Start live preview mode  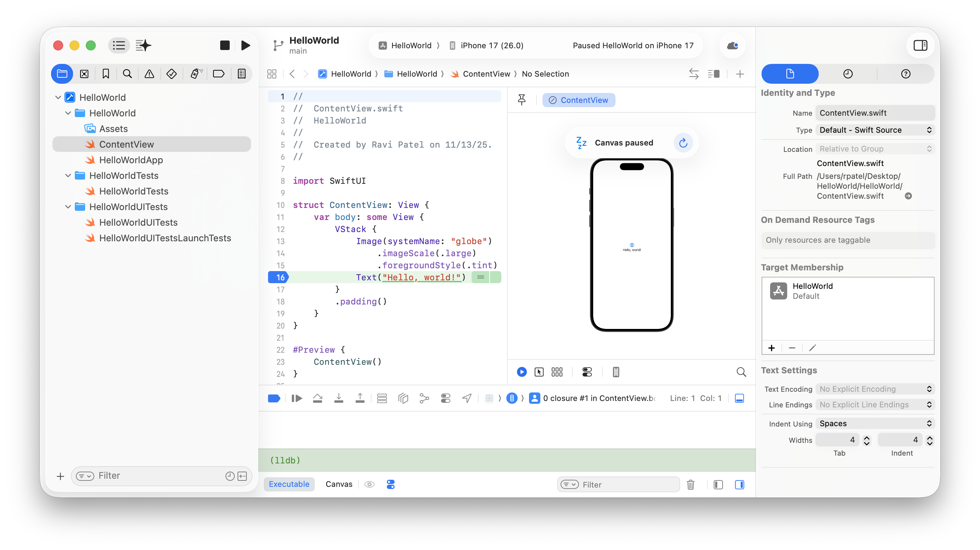click(x=522, y=372)
